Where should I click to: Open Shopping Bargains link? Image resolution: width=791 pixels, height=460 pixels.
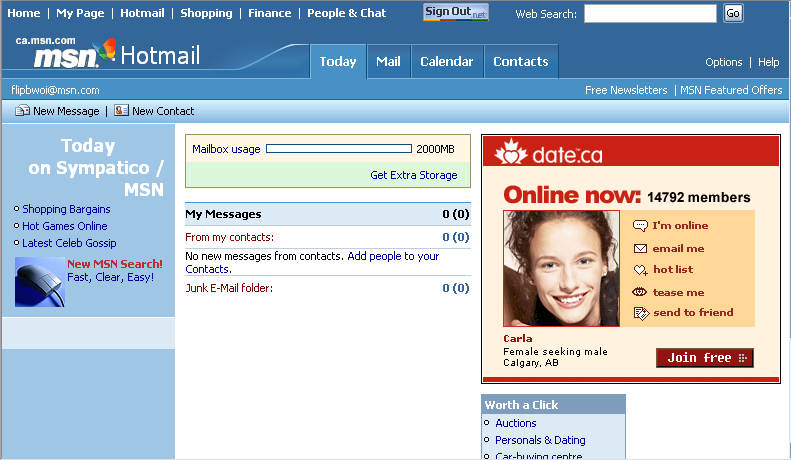click(x=66, y=209)
